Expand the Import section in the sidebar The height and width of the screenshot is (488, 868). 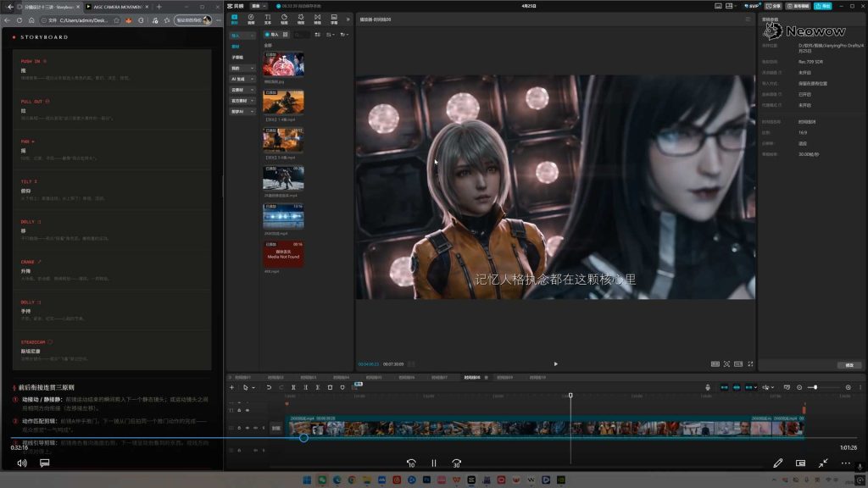coord(242,36)
